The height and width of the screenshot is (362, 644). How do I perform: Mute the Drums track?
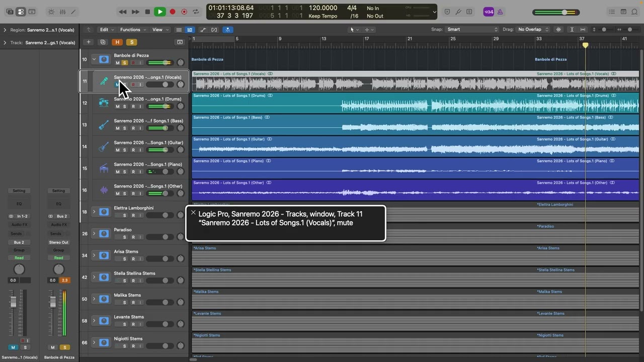[118, 107]
